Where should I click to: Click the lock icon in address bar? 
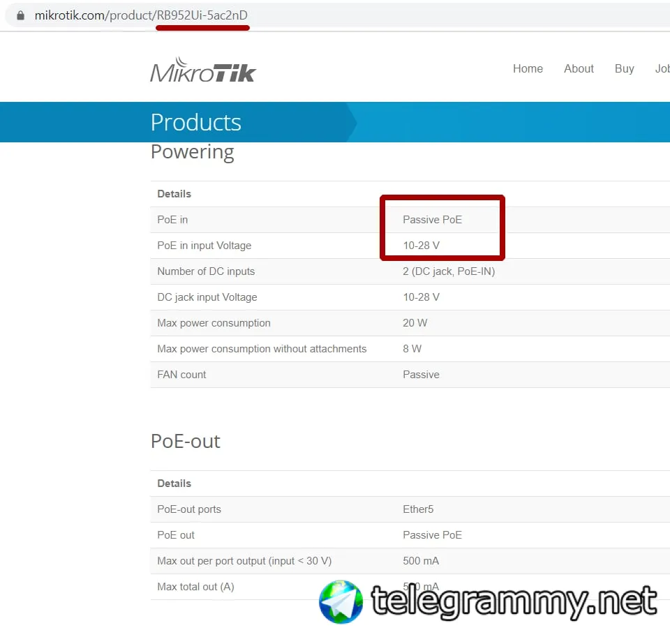click(20, 15)
